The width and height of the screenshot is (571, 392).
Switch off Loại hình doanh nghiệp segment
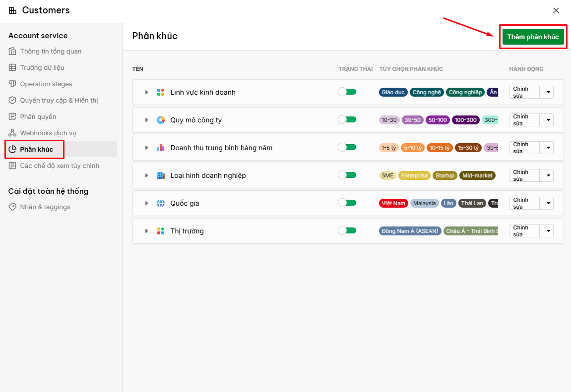click(x=347, y=175)
